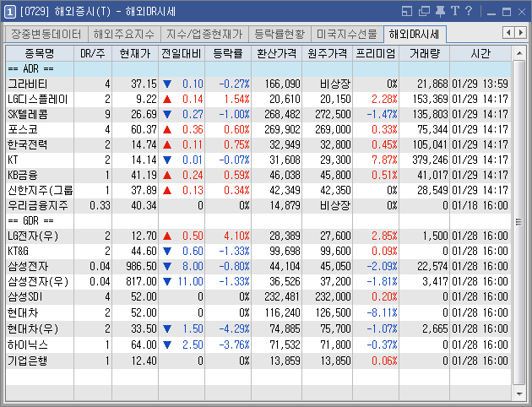Screen dimensions: 532x407
Task: Sort by the 등락률 column header
Action: point(228,53)
